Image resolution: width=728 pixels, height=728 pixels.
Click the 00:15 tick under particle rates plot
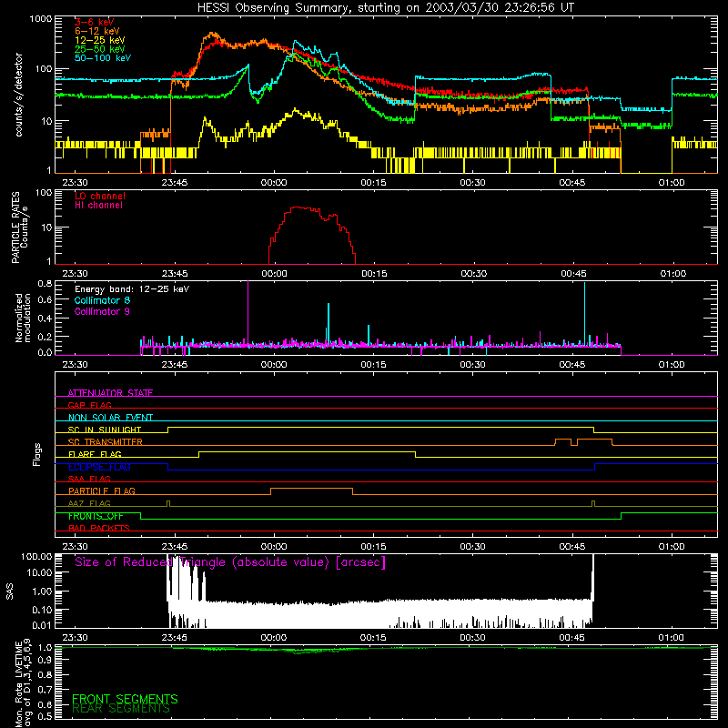coord(374,274)
